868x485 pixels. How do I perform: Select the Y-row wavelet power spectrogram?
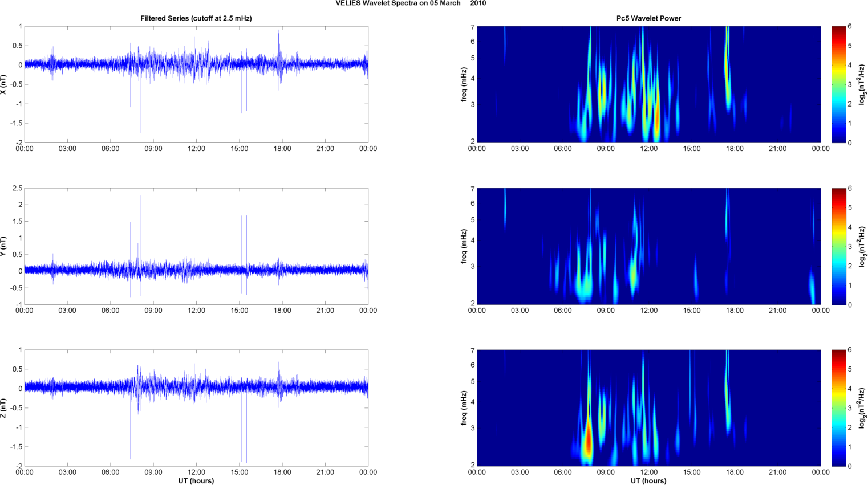648,246
